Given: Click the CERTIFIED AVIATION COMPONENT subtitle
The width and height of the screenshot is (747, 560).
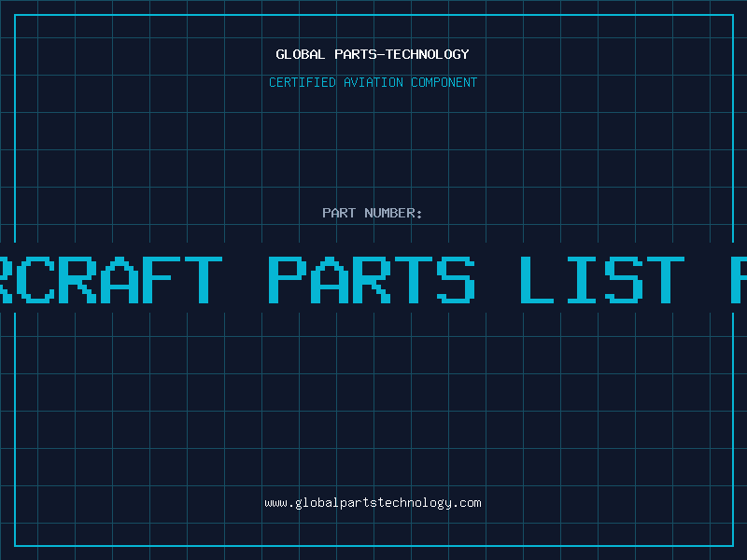Looking at the screenshot, I should pyautogui.click(x=373, y=82).
